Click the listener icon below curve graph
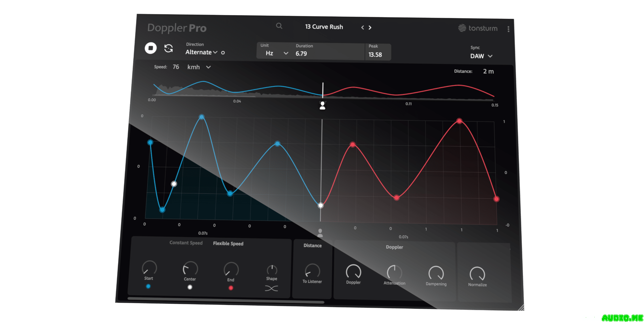Viewport: 644px width, 322px height. (x=320, y=233)
